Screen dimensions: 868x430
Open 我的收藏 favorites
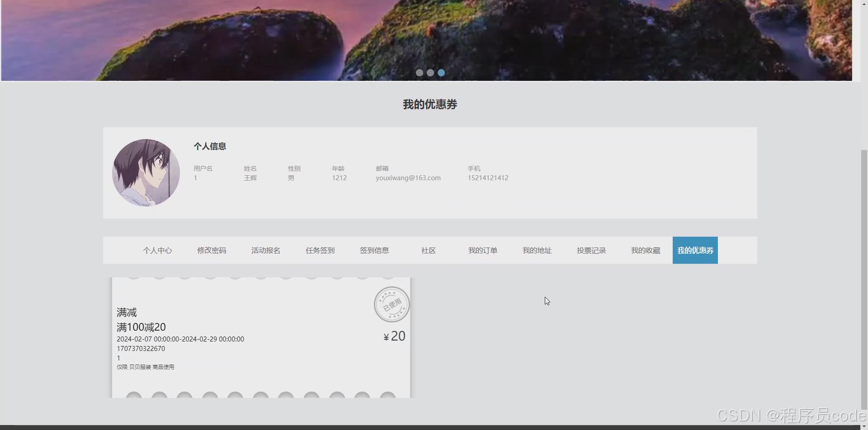[645, 250]
